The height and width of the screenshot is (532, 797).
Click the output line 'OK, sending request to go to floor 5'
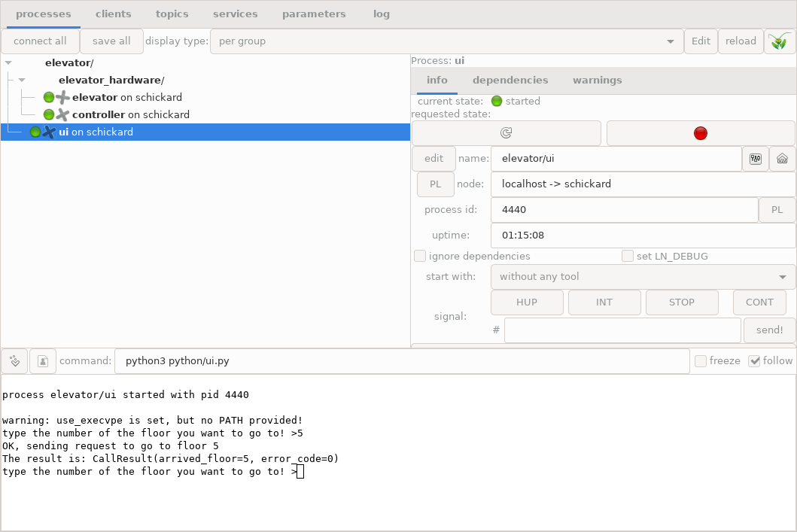pos(111,446)
